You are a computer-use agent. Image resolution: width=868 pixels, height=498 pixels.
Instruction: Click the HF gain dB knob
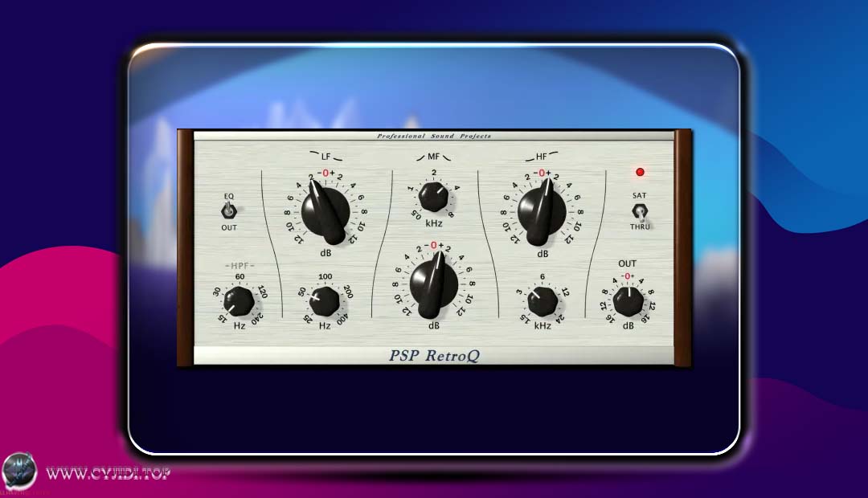(x=542, y=213)
